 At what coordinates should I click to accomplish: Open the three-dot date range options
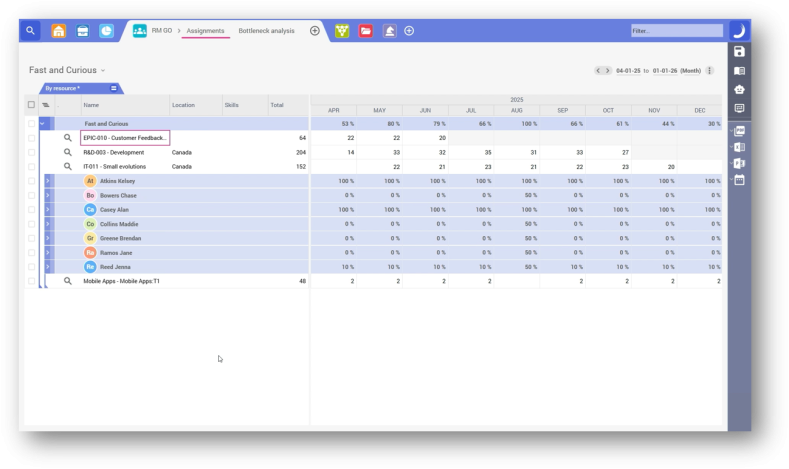coord(709,71)
